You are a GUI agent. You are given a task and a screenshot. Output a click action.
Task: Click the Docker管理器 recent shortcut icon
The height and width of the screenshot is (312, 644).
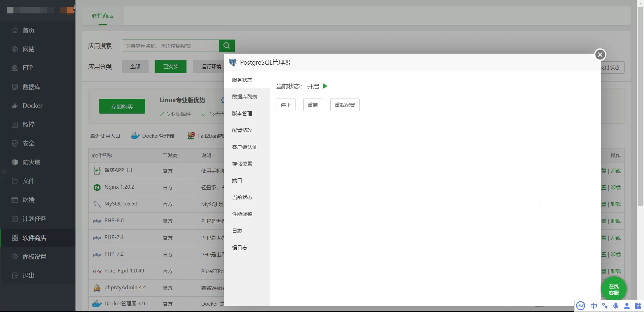pyautogui.click(x=135, y=136)
